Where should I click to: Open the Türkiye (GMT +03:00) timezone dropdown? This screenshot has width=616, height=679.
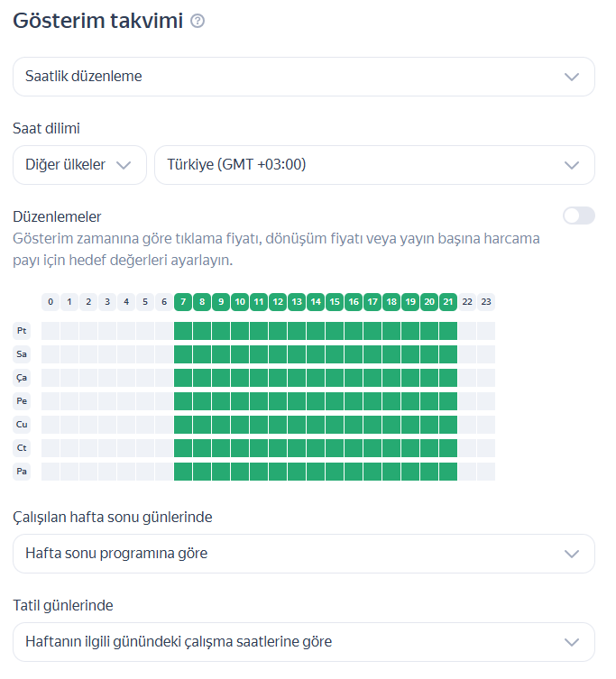[x=374, y=165]
